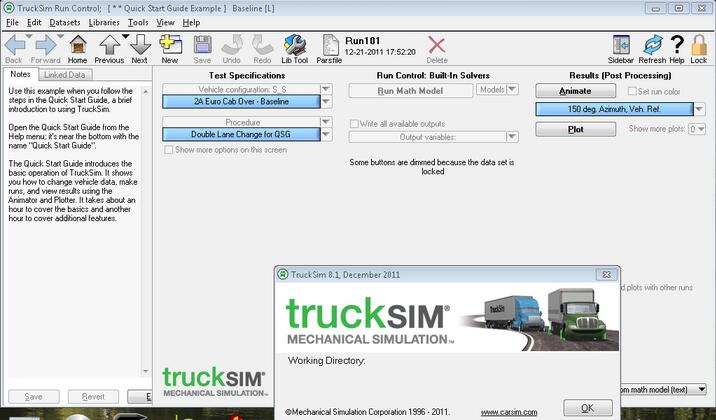Click the Undo toolbar icon
The image size is (716, 420).
[x=232, y=45]
